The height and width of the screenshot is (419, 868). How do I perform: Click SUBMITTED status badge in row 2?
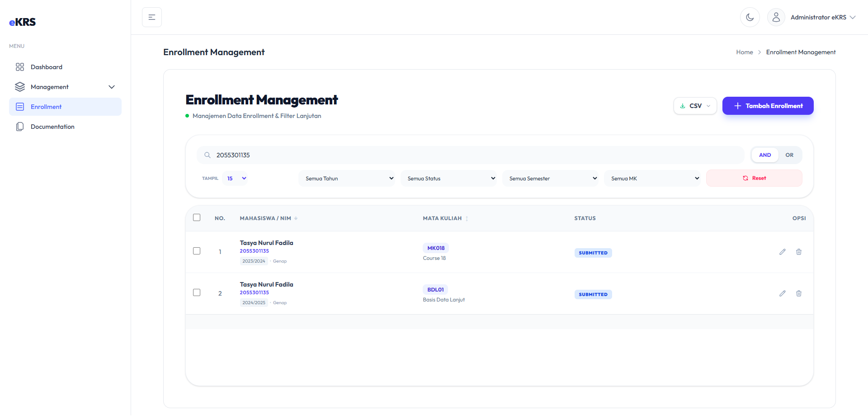point(593,295)
